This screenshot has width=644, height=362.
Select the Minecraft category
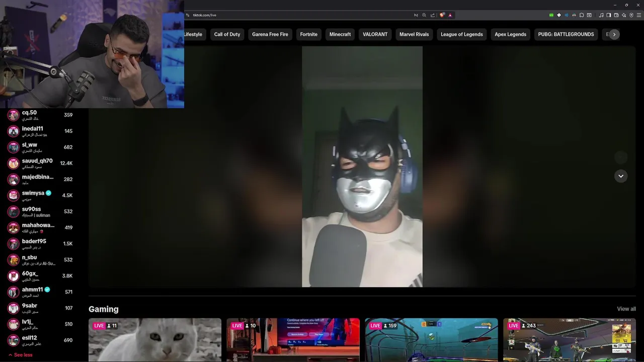(340, 34)
